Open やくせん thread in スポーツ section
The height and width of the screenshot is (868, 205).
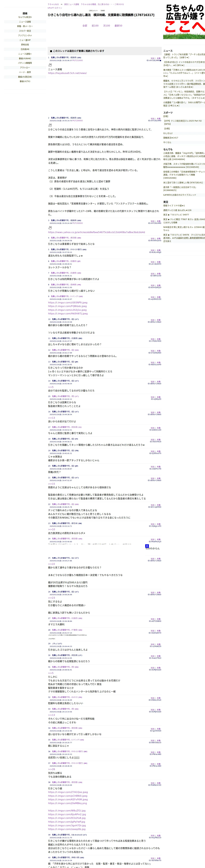[x=167, y=142]
